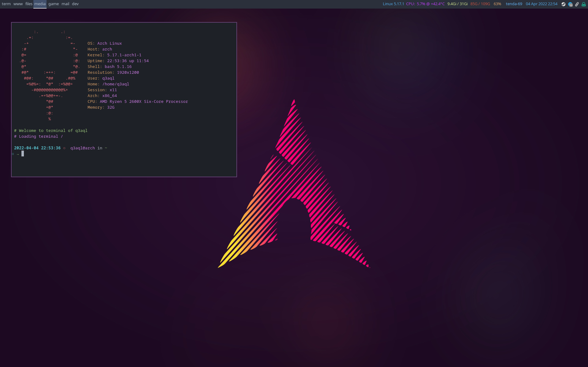This screenshot has width=588, height=367.
Task: Click the Arch: x86_64 line
Action: (x=102, y=96)
